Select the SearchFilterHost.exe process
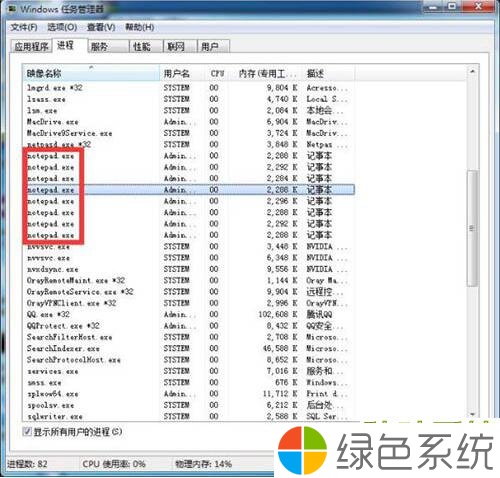Screen dimensions: 500x478 click(188, 337)
